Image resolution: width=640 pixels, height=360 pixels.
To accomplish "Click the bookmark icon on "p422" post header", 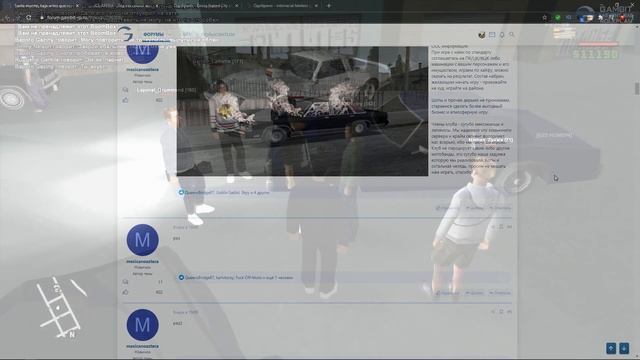I will coord(501,312).
